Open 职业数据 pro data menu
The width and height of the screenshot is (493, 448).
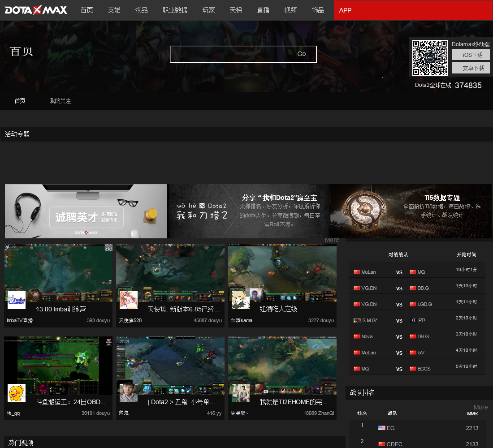click(175, 10)
